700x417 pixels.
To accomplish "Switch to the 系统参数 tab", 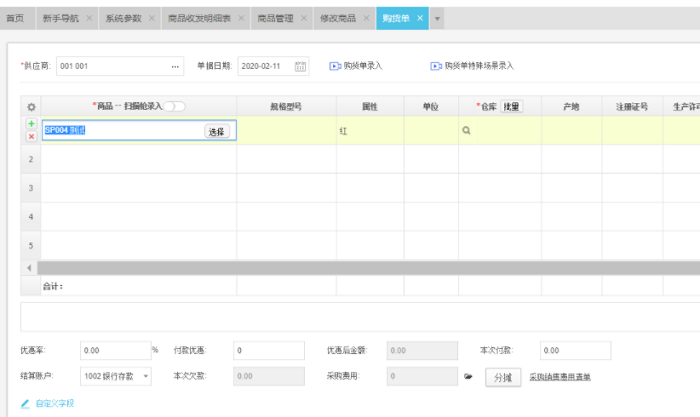I will tap(123, 18).
